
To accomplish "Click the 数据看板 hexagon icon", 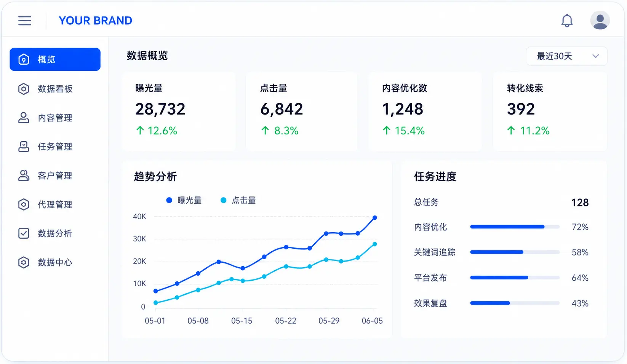I will [24, 89].
